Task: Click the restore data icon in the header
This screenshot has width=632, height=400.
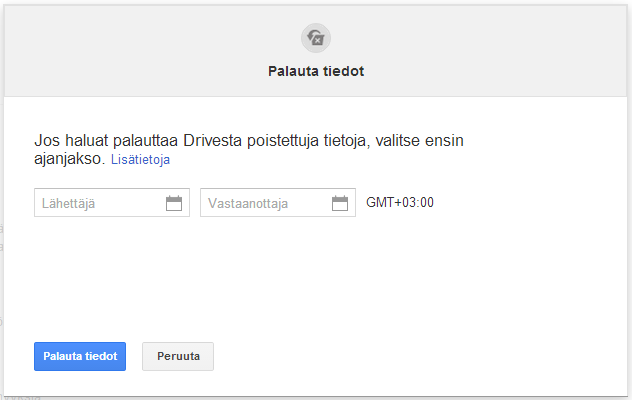Action: [x=315, y=38]
